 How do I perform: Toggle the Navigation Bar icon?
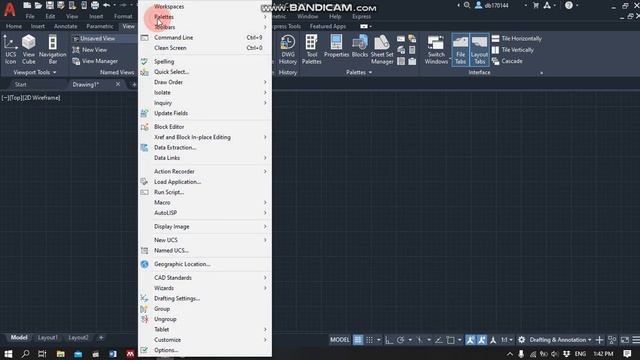53,49
